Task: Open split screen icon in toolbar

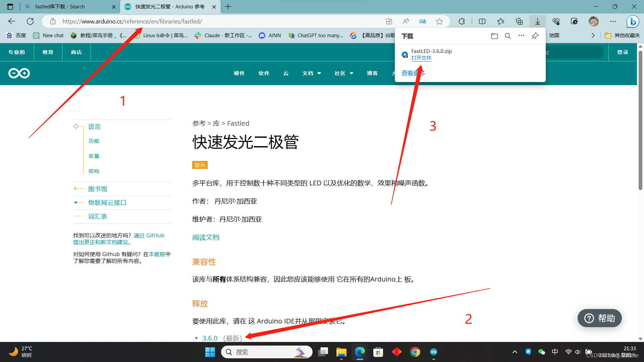Action: pyautogui.click(x=482, y=21)
